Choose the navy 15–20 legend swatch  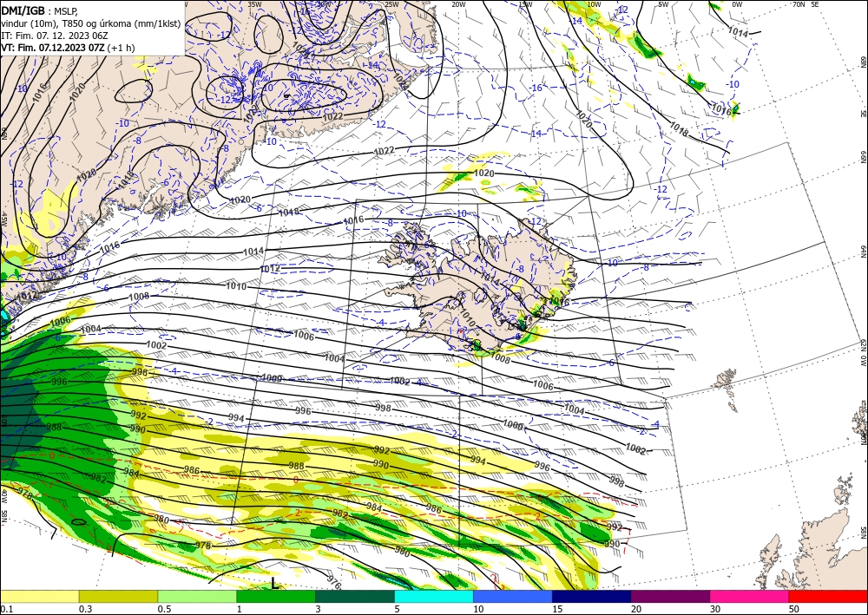tap(592, 596)
